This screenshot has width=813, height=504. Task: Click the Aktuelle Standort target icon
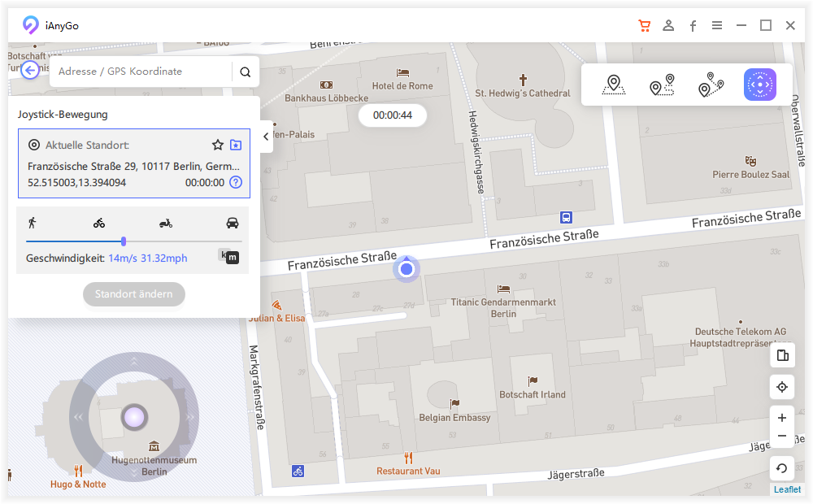(33, 145)
